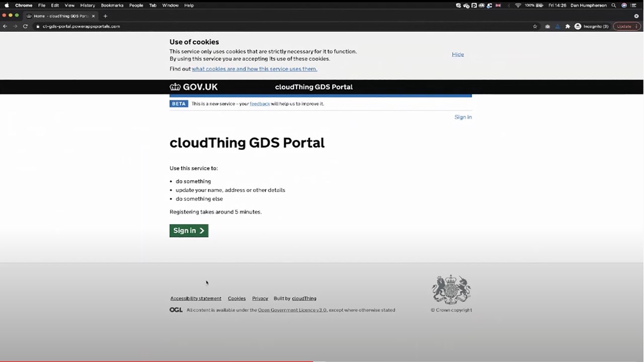Viewport: 644px width, 362px height.
Task: Open the Edit menu
Action: [55, 5]
